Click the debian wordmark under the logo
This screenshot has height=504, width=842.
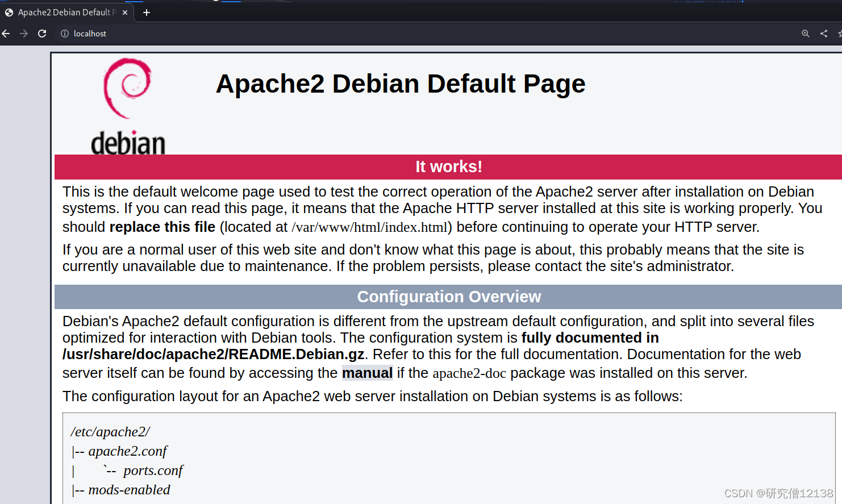(128, 142)
